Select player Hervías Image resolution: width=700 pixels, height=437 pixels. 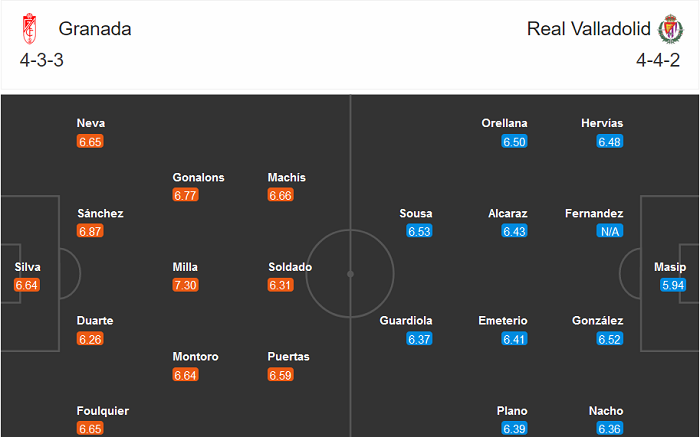602,123
